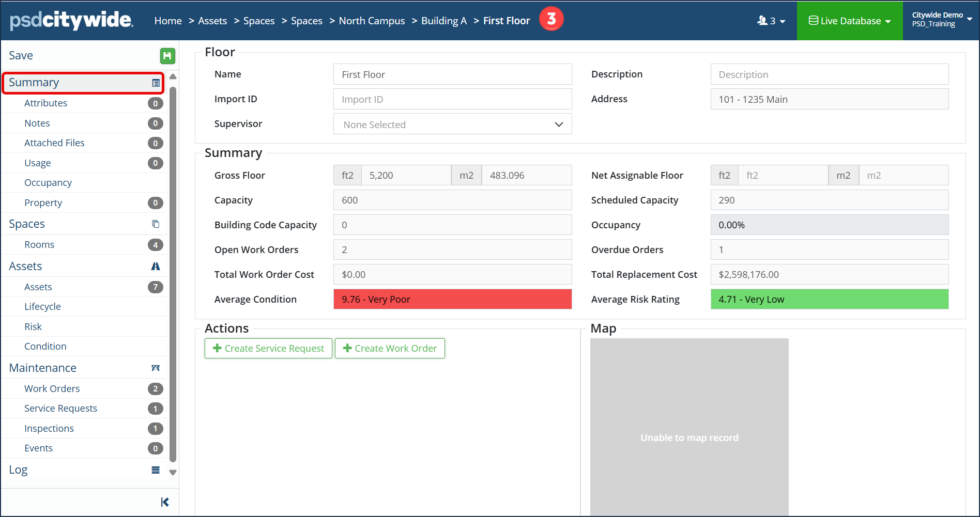Viewport: 980px width, 517px height.
Task: Open Property in the sidebar
Action: point(43,203)
